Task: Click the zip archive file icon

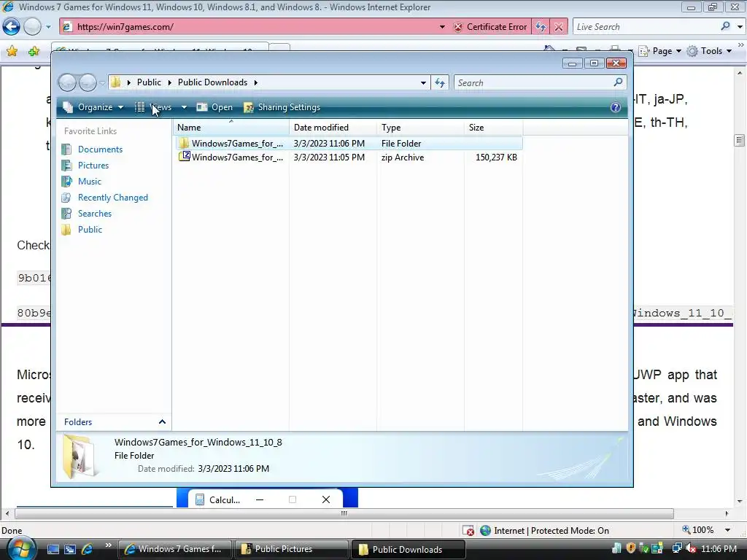Action: point(185,157)
